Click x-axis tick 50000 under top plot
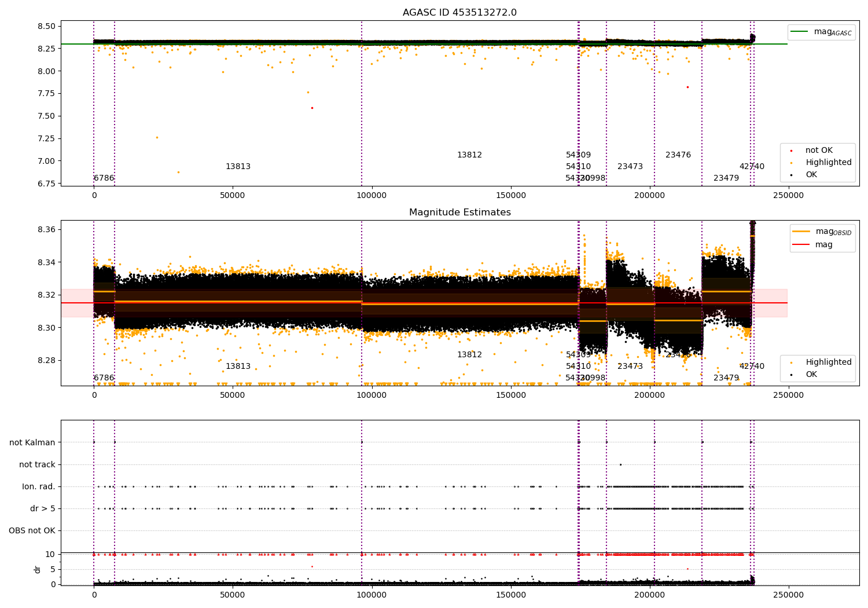The image size is (868, 608). pos(233,196)
